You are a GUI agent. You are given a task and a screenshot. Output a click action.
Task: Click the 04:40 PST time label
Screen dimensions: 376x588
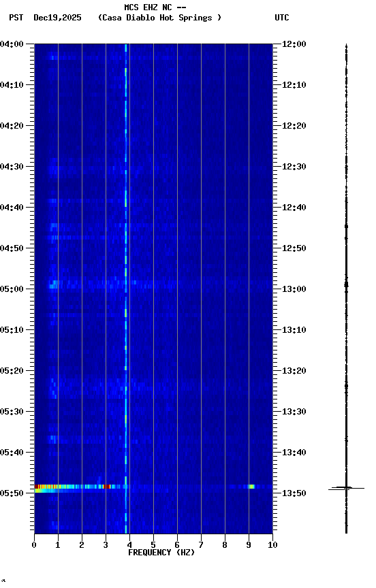tap(12, 208)
